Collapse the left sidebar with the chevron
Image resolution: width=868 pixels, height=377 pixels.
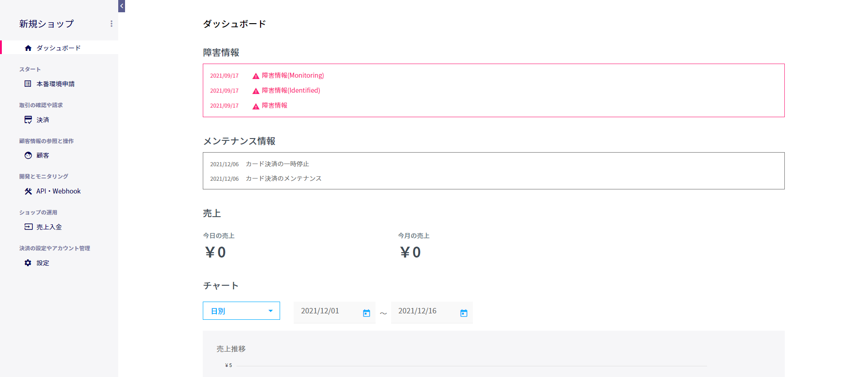point(121,6)
